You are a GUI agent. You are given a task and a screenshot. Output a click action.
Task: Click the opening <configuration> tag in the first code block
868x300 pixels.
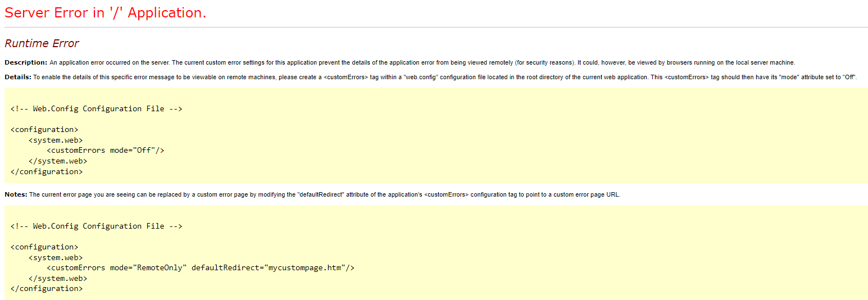coord(44,130)
